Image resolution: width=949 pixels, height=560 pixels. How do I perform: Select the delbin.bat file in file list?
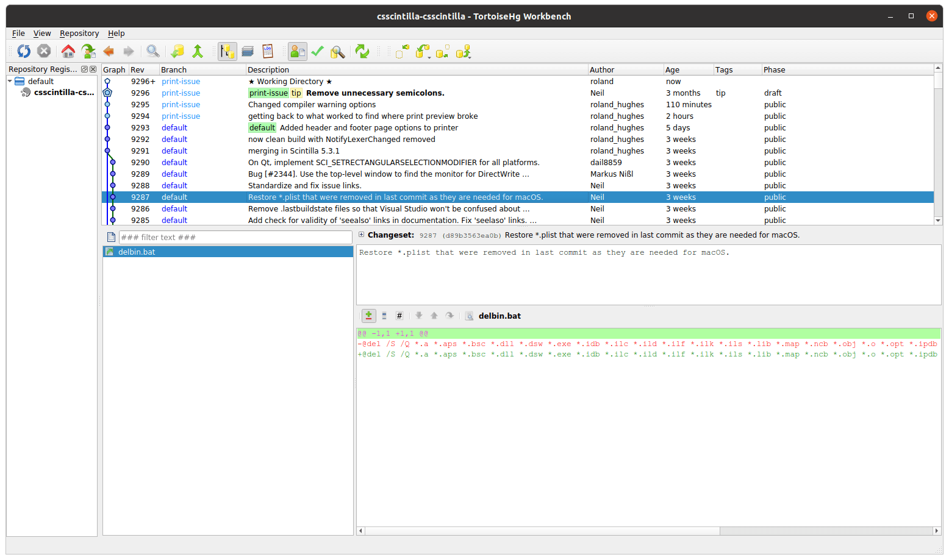click(x=137, y=252)
